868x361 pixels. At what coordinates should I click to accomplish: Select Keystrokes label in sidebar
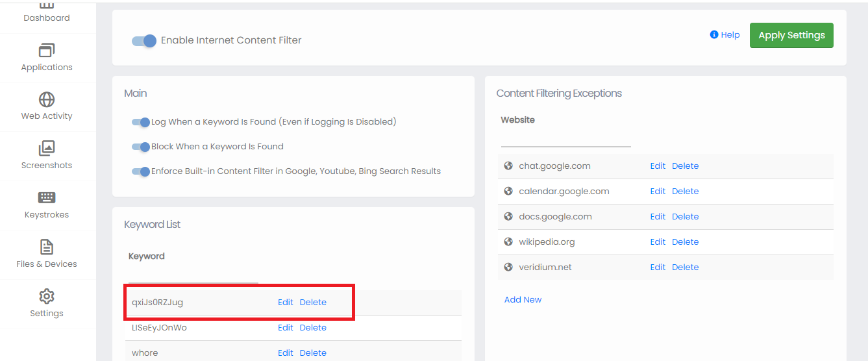(47, 215)
